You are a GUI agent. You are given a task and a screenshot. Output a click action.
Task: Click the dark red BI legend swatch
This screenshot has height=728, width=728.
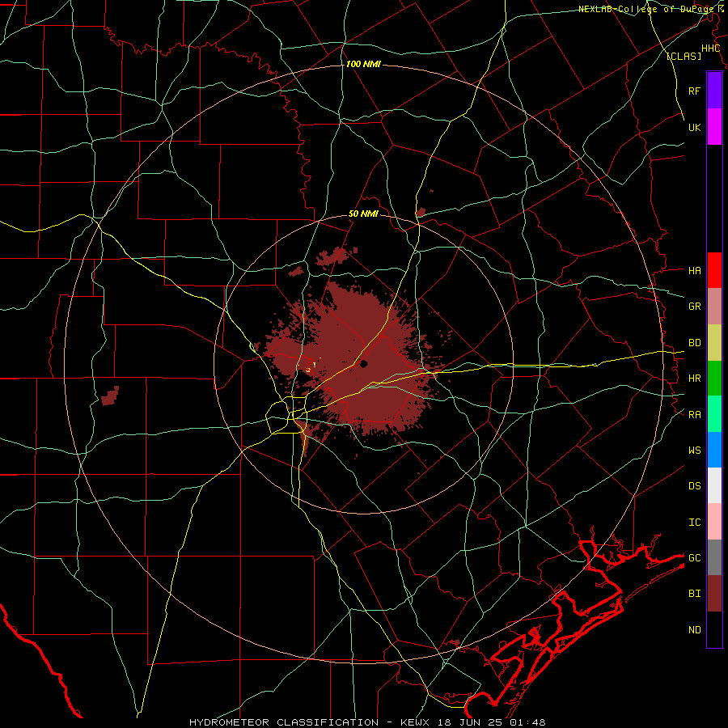click(714, 594)
